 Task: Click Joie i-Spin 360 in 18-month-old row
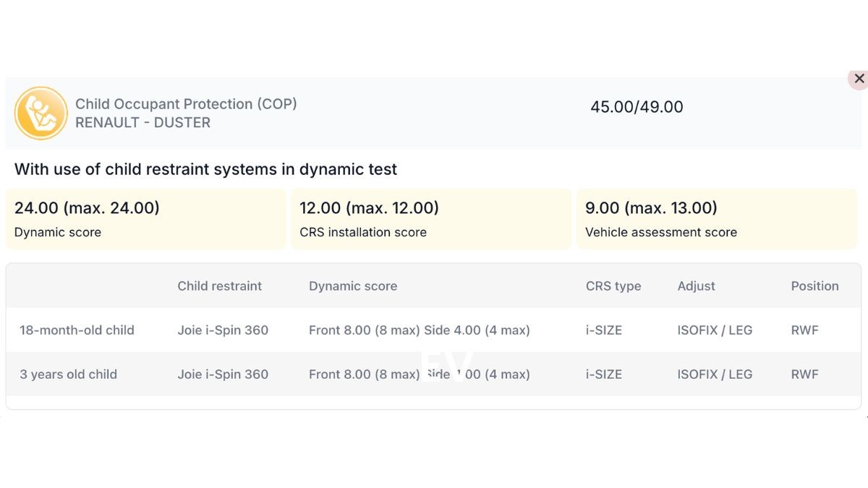coord(223,330)
